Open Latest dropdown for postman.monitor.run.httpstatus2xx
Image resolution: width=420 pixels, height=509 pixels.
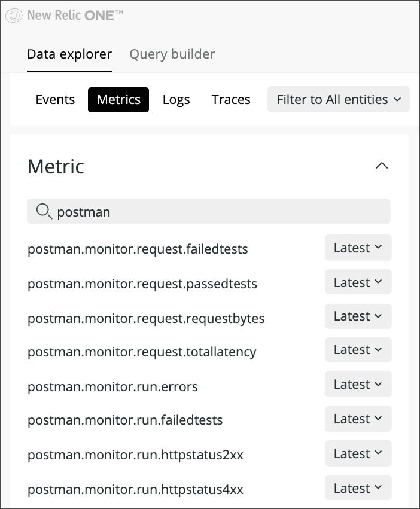[x=358, y=453]
